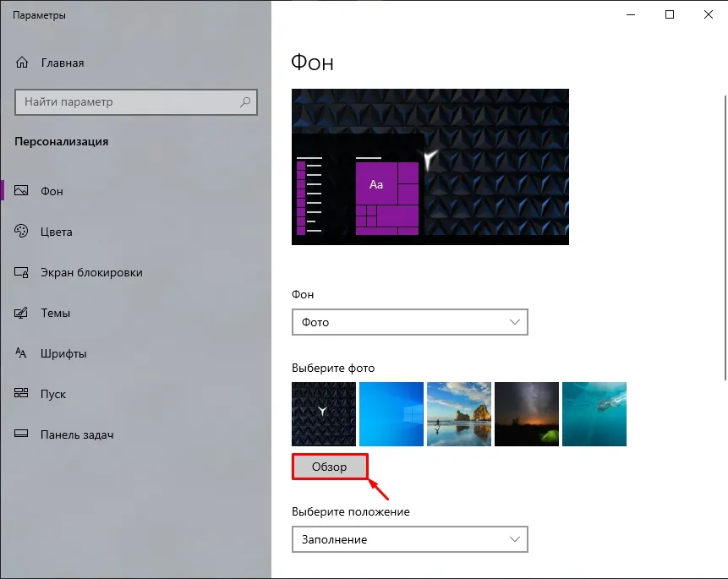Choose the night sky tent wallpaper thumbnail

point(527,413)
